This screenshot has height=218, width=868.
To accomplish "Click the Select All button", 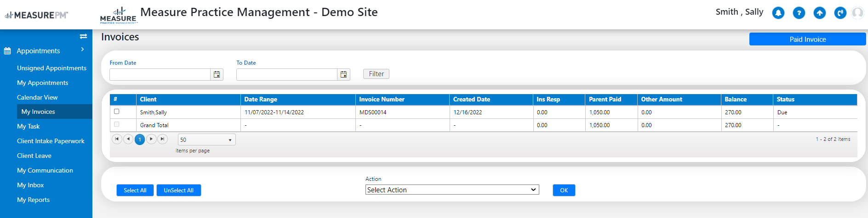I will click(135, 190).
